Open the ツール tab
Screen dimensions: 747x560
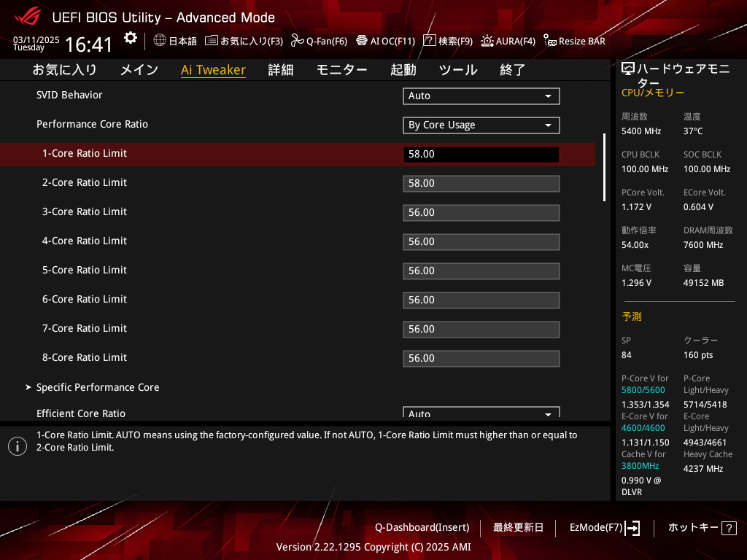(458, 70)
